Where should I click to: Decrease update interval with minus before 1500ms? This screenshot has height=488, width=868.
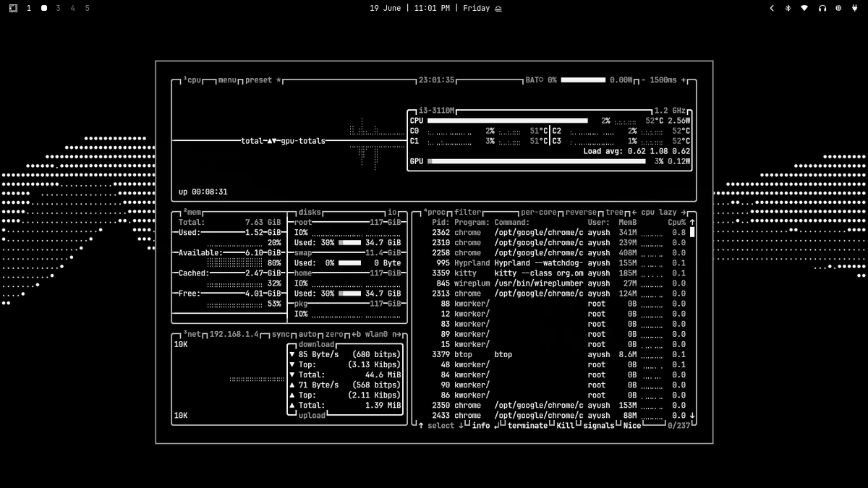644,80
